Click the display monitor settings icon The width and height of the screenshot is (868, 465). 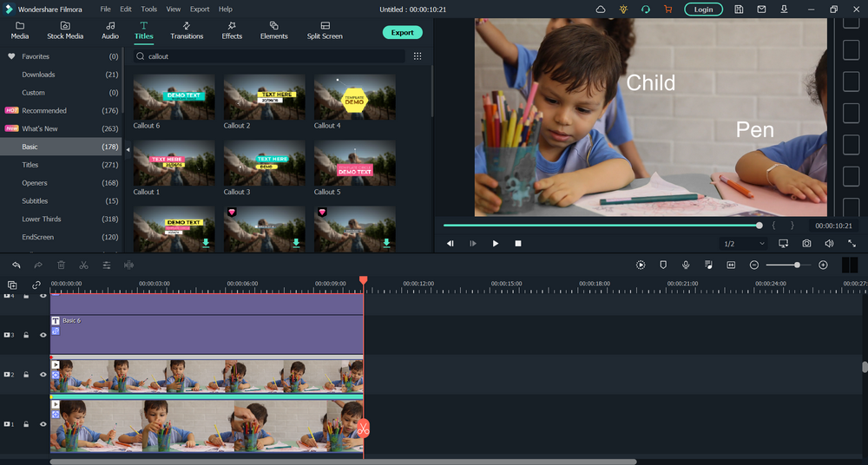783,244
